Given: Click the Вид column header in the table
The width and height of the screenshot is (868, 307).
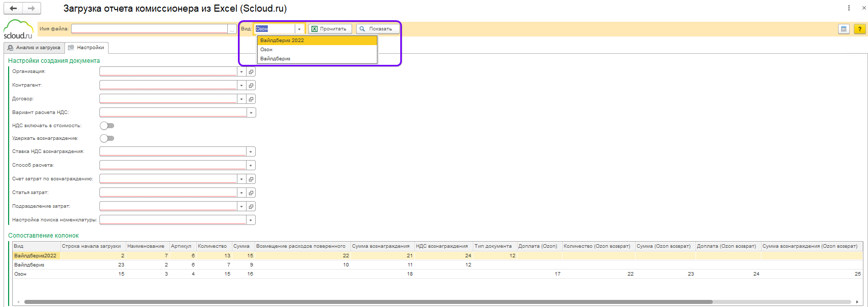Looking at the screenshot, I should click(x=37, y=246).
